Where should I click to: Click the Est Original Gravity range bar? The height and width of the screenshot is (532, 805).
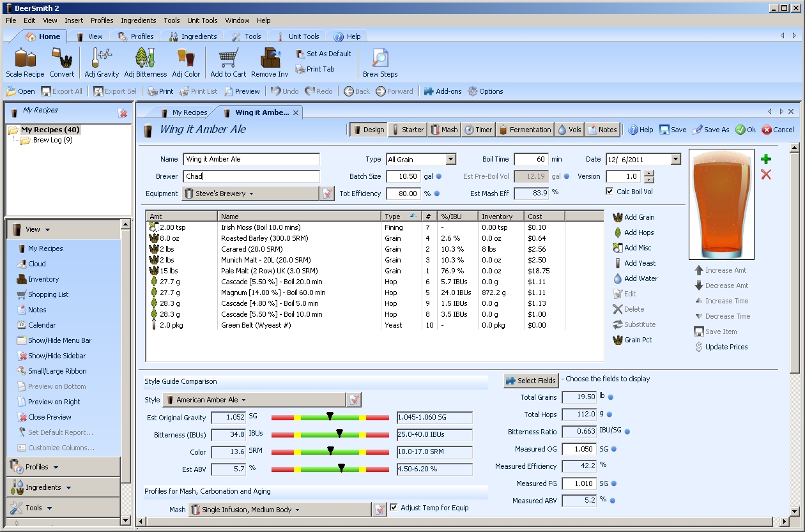330,418
